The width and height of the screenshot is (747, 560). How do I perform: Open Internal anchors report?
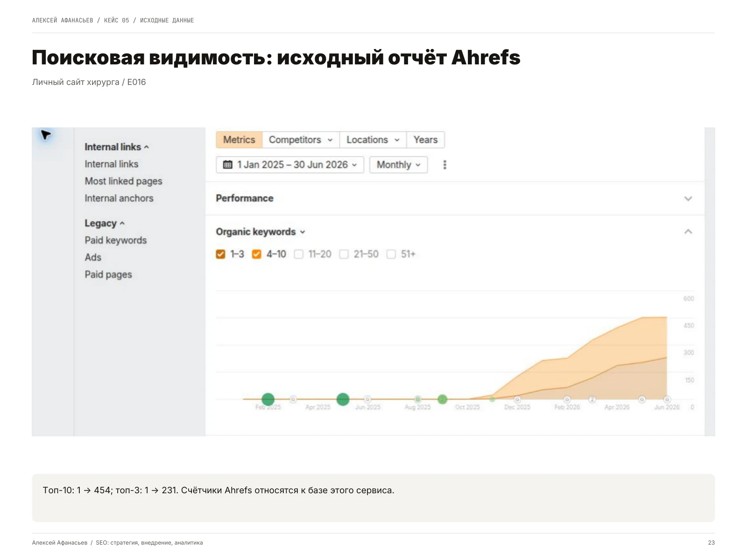coord(119,198)
